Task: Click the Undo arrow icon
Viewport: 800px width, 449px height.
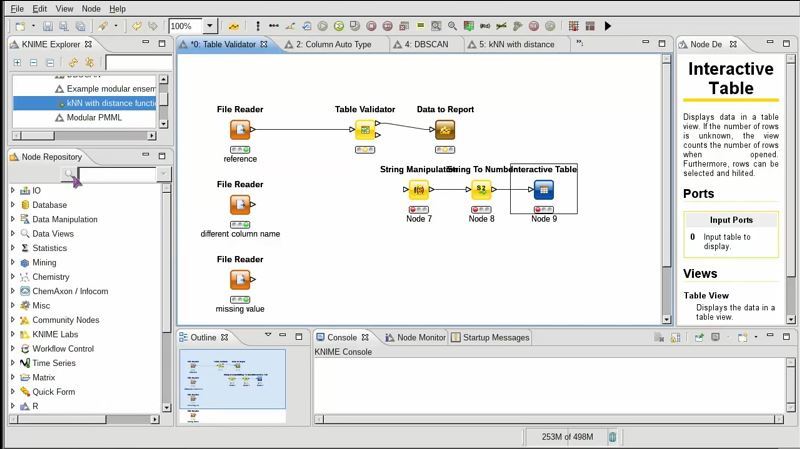Action: click(136, 26)
